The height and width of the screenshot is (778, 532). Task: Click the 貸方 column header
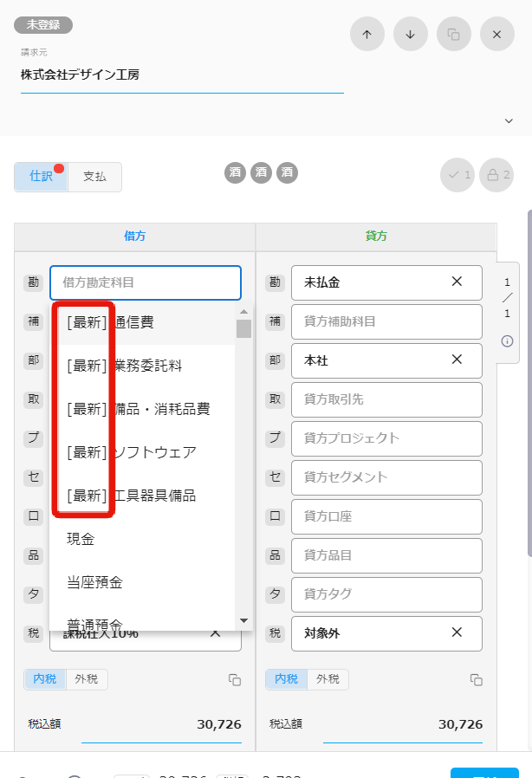(376, 237)
